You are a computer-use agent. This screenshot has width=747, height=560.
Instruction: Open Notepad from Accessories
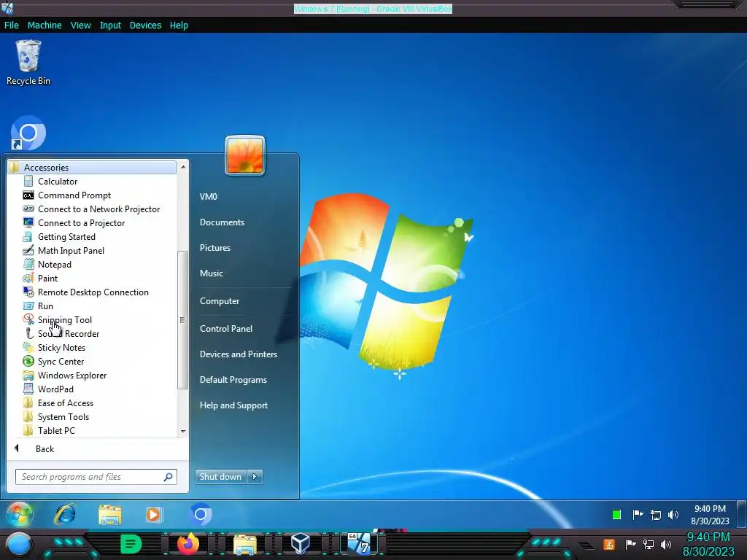[54, 264]
